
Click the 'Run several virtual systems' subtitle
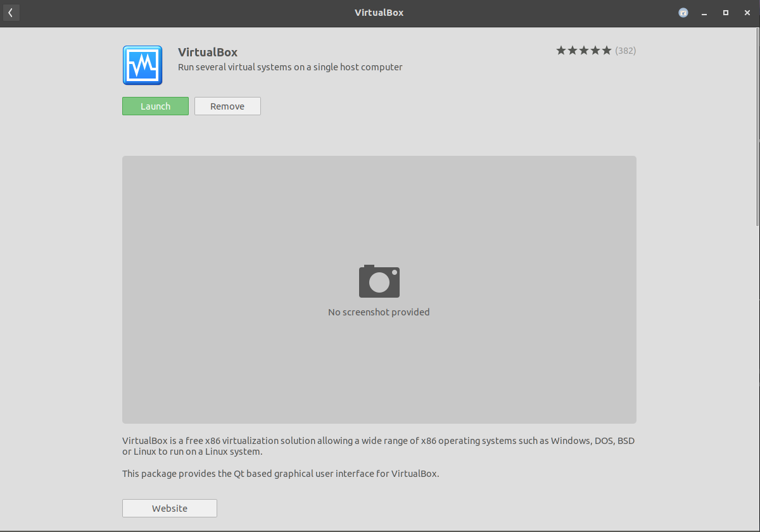[x=290, y=67]
